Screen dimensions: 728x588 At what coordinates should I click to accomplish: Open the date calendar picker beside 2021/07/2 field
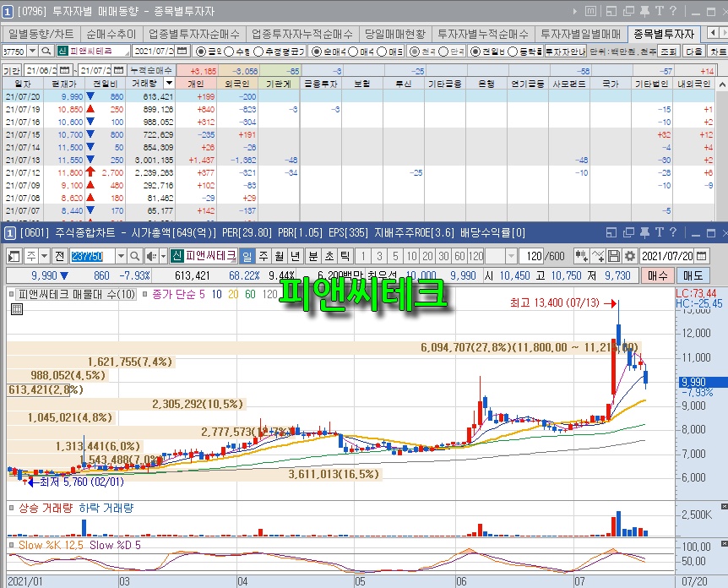182,51
